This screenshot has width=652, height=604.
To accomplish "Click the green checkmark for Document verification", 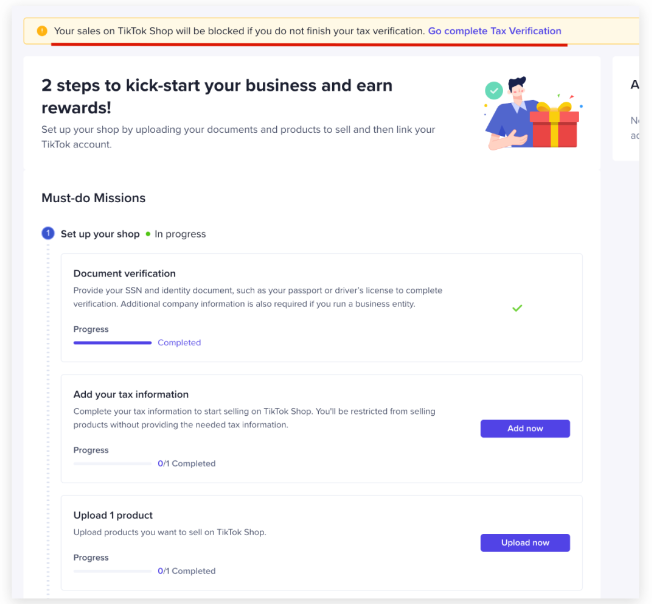I will (517, 308).
